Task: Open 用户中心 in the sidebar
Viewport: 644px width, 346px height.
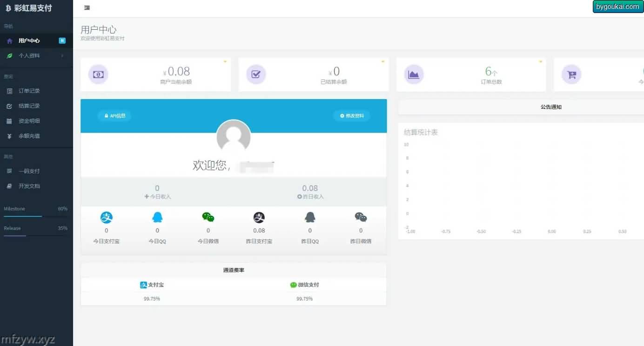Action: (29, 41)
